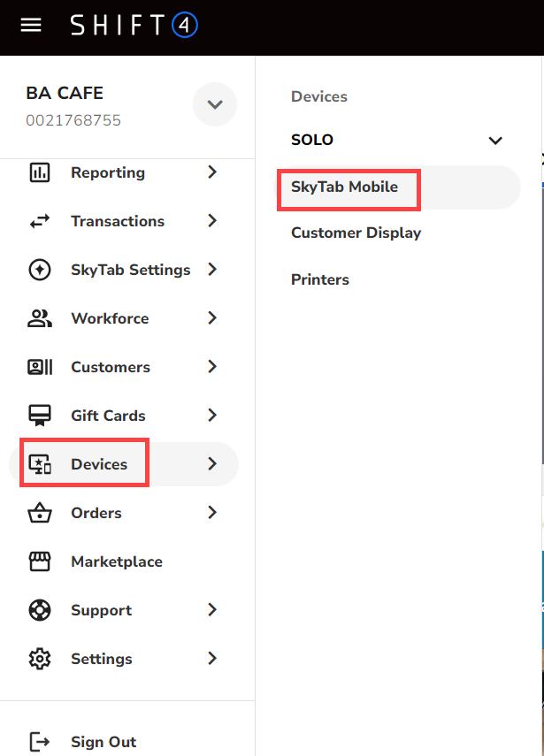This screenshot has height=756, width=544.
Task: Open the Customer Display menu item
Action: click(x=356, y=233)
